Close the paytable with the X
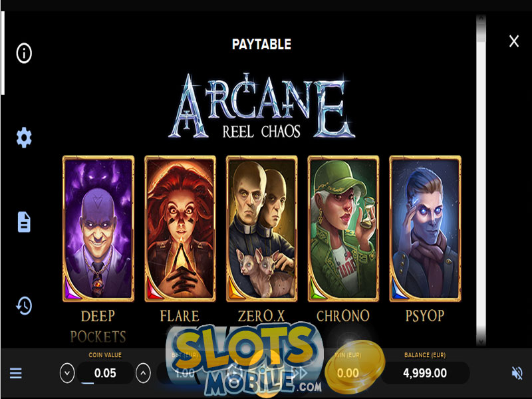Image resolution: width=532 pixels, height=399 pixels. 514,41
